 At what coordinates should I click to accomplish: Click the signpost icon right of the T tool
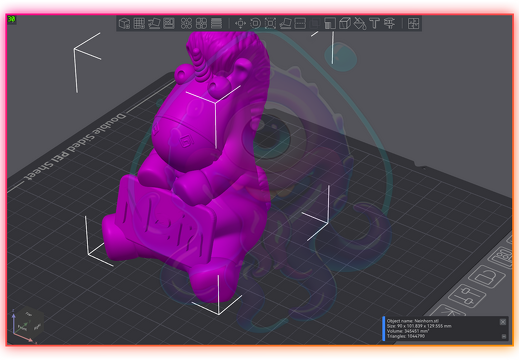coord(389,24)
